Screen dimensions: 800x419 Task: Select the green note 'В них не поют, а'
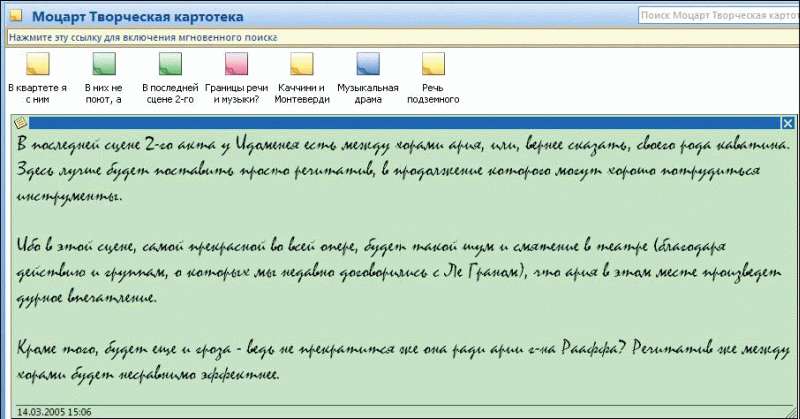103,65
